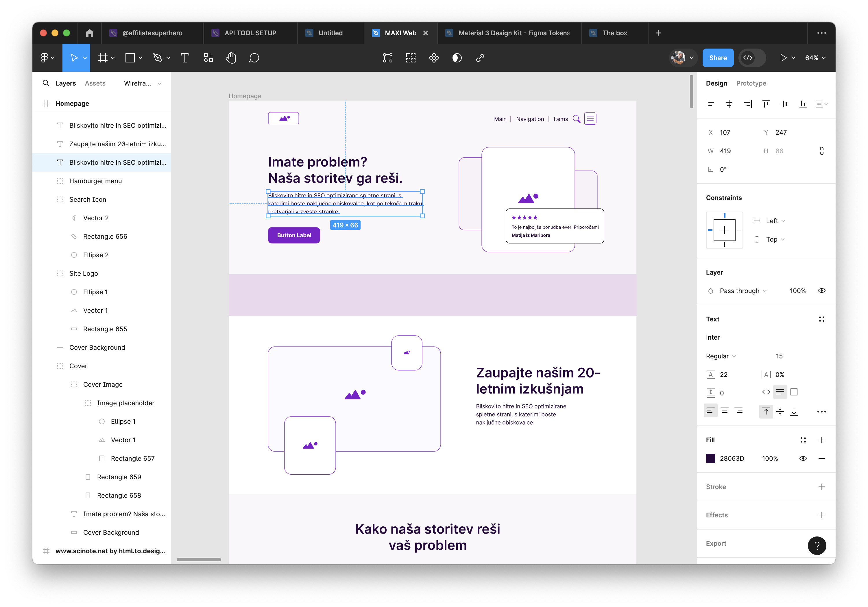The image size is (868, 607).
Task: Click the Use as mask icon
Action: coord(457,58)
